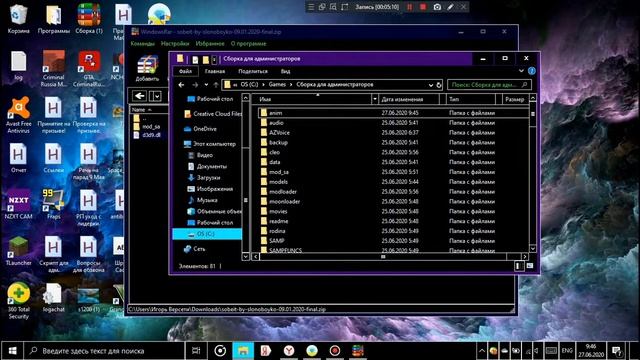Go back in the Explorer window
The height and width of the screenshot is (360, 640).
pos(181,85)
